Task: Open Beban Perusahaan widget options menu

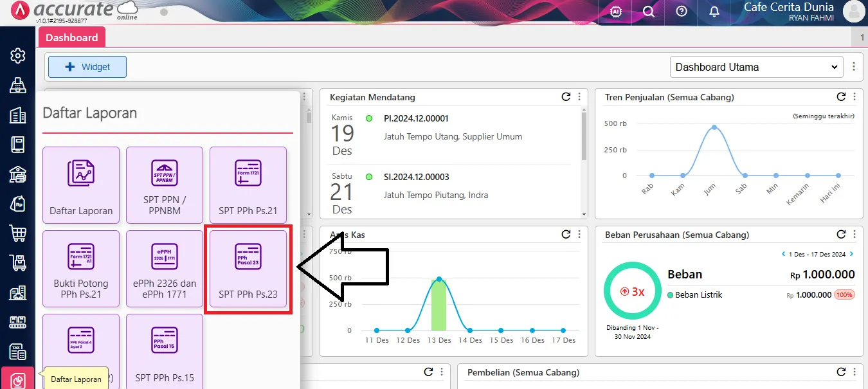Action: click(x=854, y=235)
